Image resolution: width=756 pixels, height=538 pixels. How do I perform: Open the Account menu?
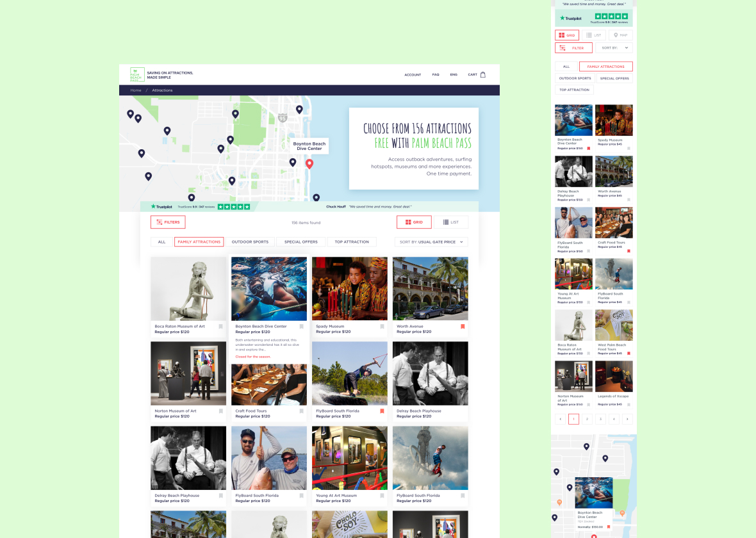(413, 75)
